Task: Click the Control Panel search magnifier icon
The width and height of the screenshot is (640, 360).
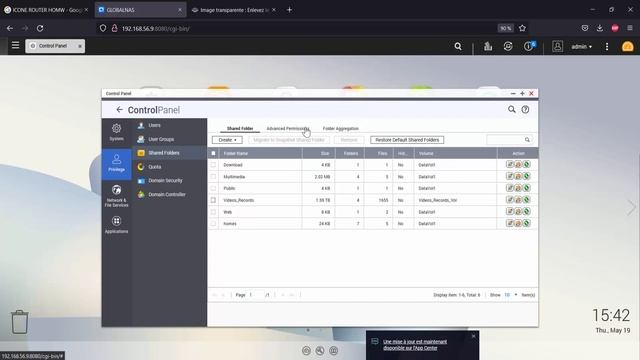Action: 511,109
